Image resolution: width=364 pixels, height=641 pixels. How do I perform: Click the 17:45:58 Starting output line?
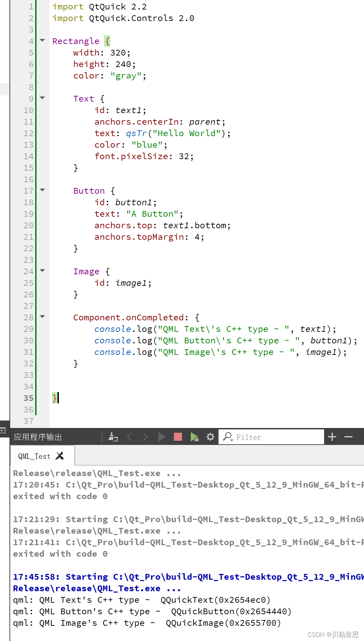coord(188,577)
